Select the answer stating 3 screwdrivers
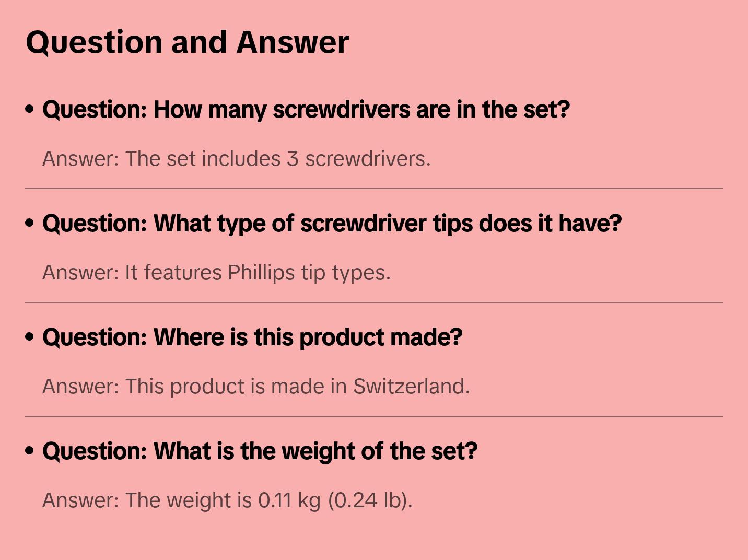Viewport: 748px width, 560px height. point(236,159)
